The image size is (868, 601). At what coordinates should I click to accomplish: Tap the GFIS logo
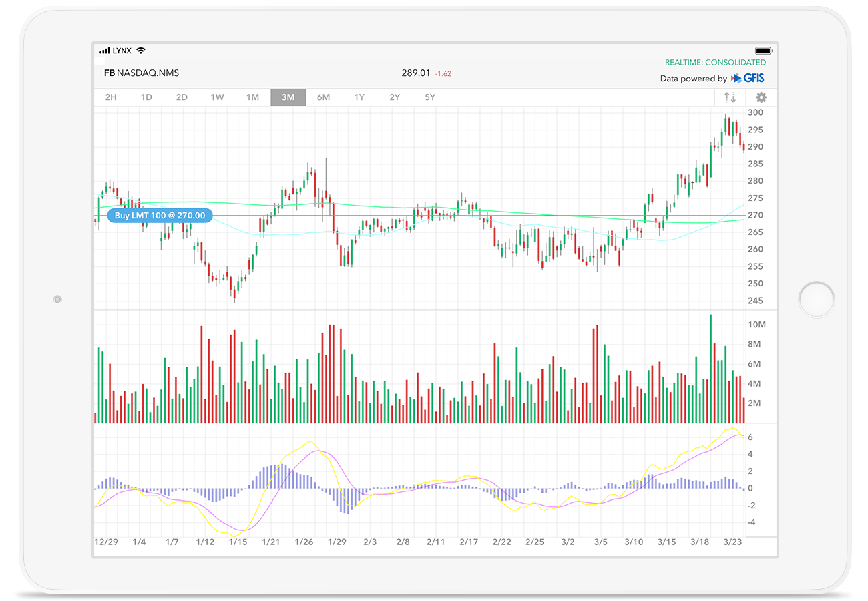(747, 78)
